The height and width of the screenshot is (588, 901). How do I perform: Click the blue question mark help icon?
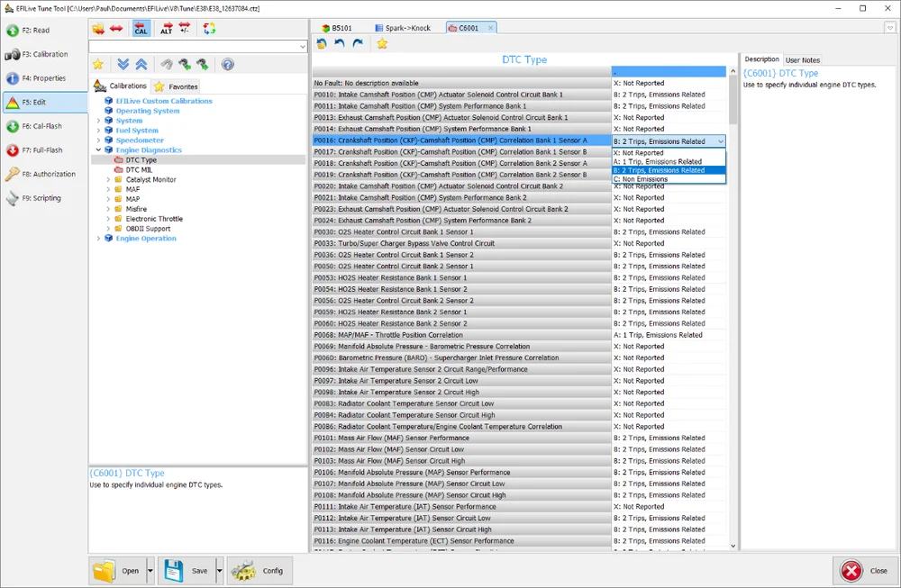[x=228, y=65]
